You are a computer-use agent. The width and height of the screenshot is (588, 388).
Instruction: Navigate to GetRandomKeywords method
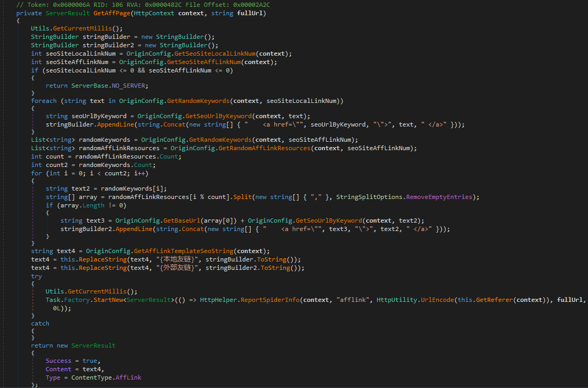pyautogui.click(x=199, y=100)
